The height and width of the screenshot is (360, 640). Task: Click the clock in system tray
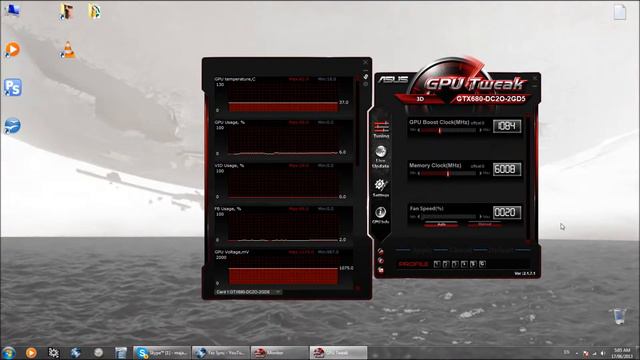(622, 353)
